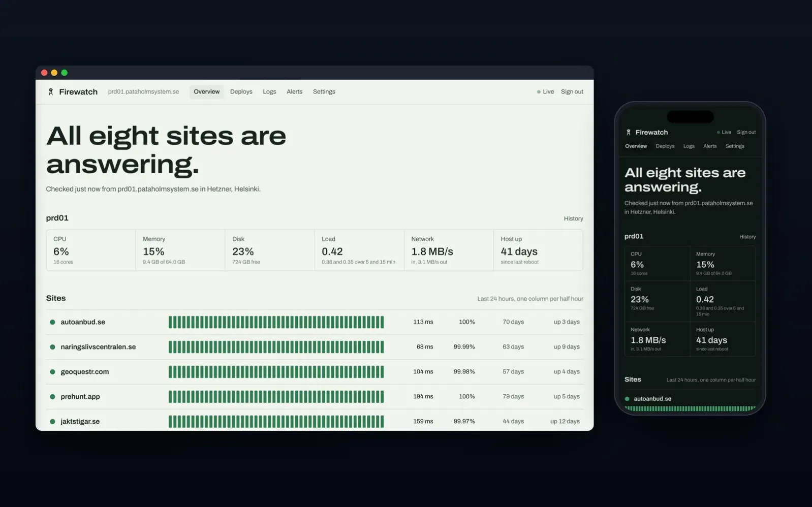The width and height of the screenshot is (812, 507).
Task: Click the geoquestr.com site name
Action: 84,372
